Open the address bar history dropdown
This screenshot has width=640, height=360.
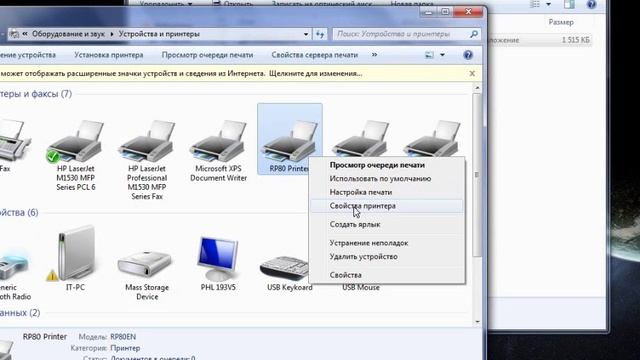(306, 34)
